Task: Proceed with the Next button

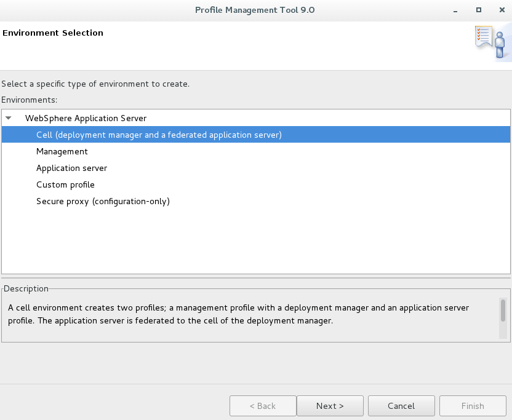Action: (x=330, y=406)
